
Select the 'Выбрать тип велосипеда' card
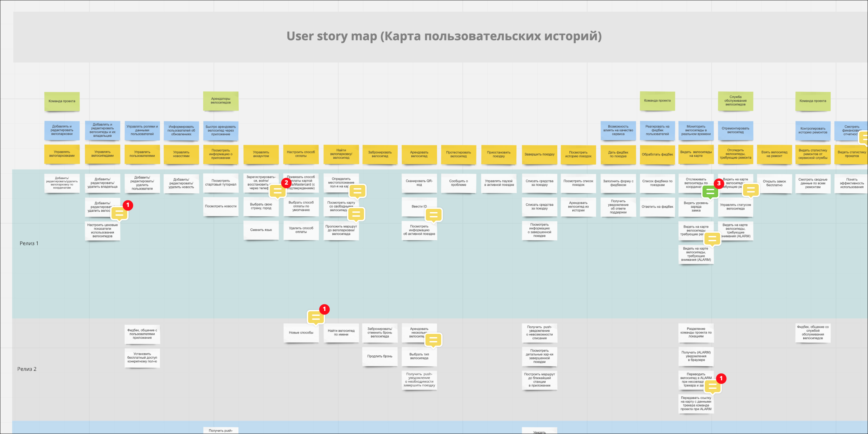tap(419, 356)
